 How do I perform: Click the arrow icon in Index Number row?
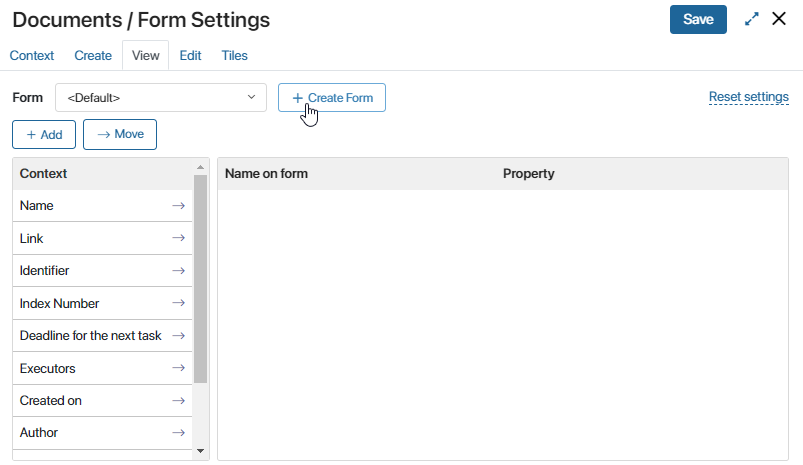[178, 303]
